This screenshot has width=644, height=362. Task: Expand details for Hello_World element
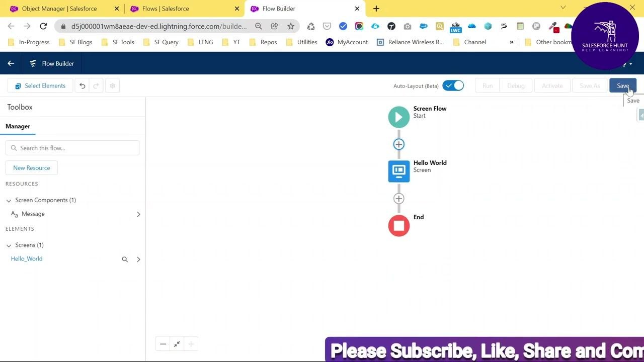tap(138, 259)
